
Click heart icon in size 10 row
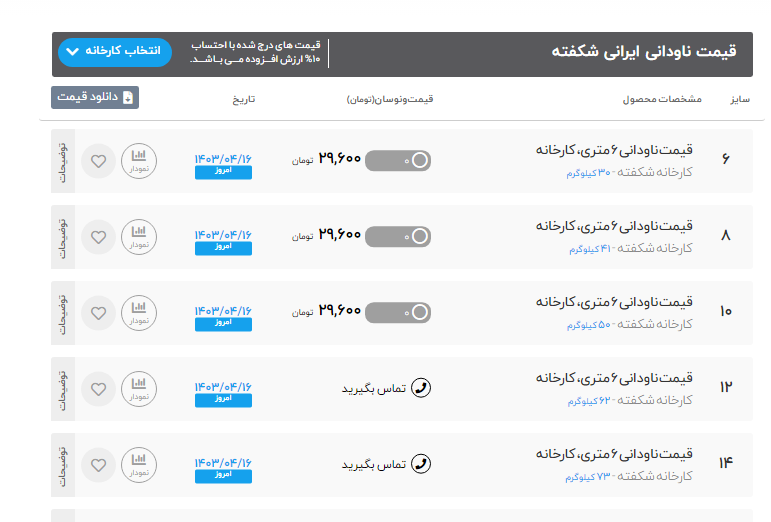[x=98, y=313]
